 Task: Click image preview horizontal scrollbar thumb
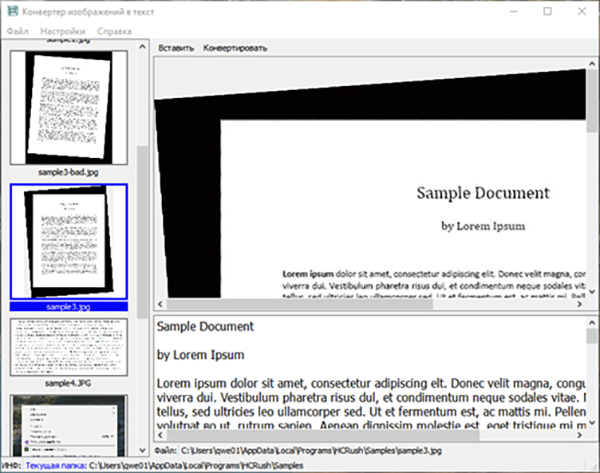click(300, 304)
